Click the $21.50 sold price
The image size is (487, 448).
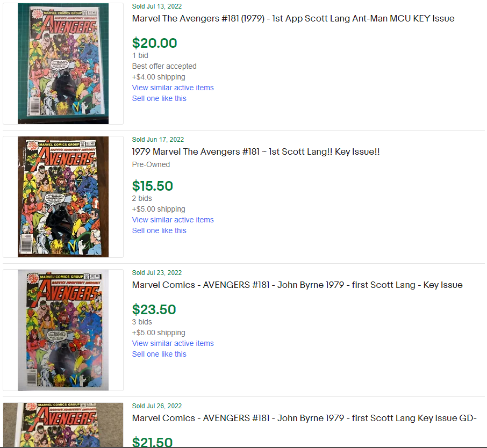(x=152, y=442)
